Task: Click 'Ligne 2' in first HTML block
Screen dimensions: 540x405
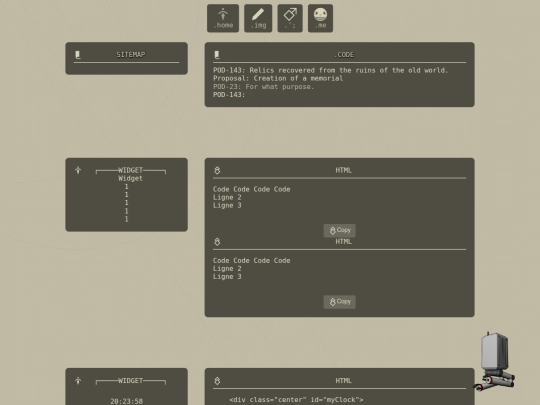Action: (227, 197)
